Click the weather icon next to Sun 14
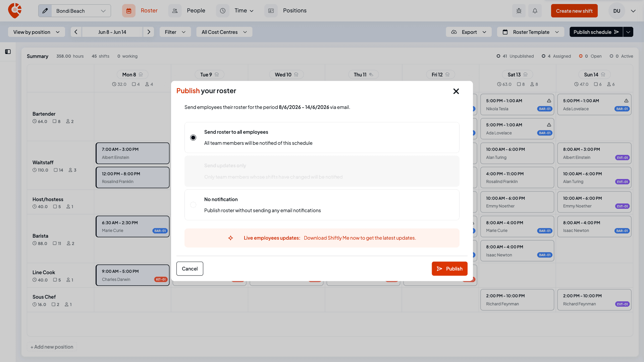Viewport: 644px width, 362px height. (603, 75)
